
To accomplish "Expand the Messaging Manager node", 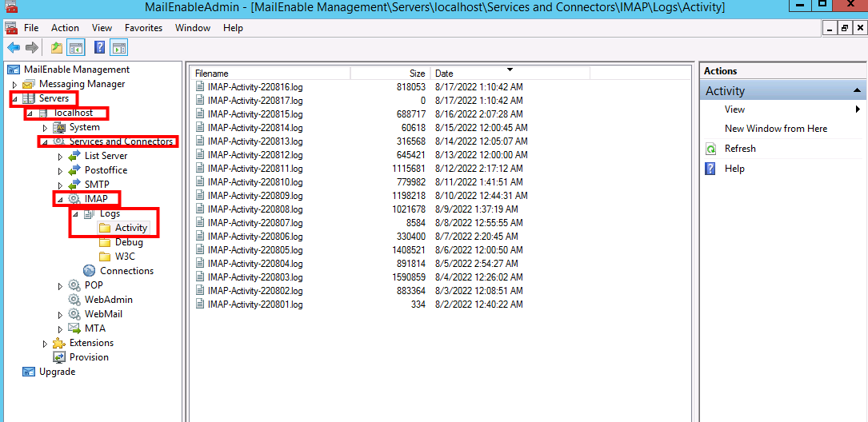I will [14, 84].
